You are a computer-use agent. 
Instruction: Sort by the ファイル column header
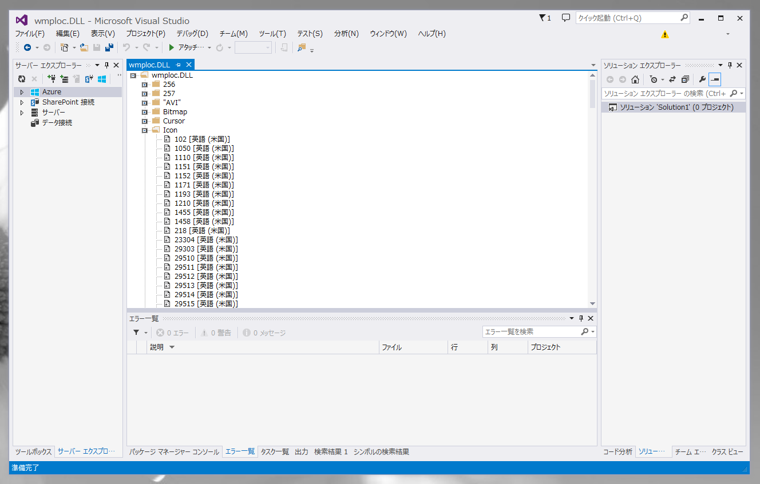[413, 347]
